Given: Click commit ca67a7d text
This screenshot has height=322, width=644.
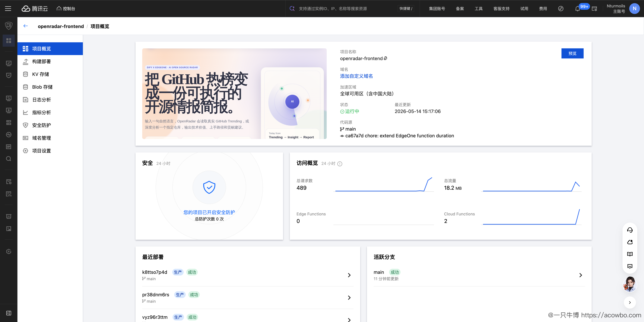Looking at the screenshot, I should [399, 136].
